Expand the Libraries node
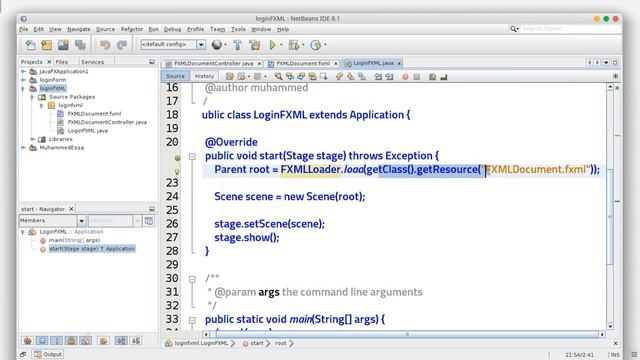 [32, 139]
